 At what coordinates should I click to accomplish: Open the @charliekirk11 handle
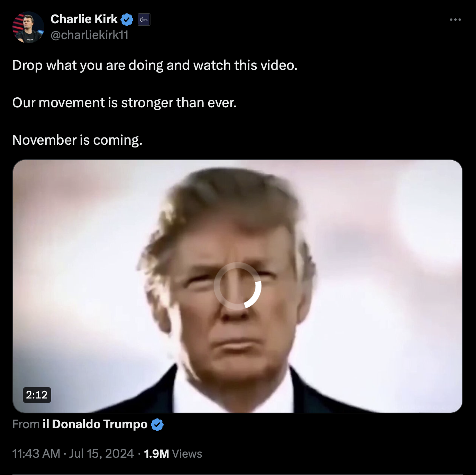(x=90, y=35)
